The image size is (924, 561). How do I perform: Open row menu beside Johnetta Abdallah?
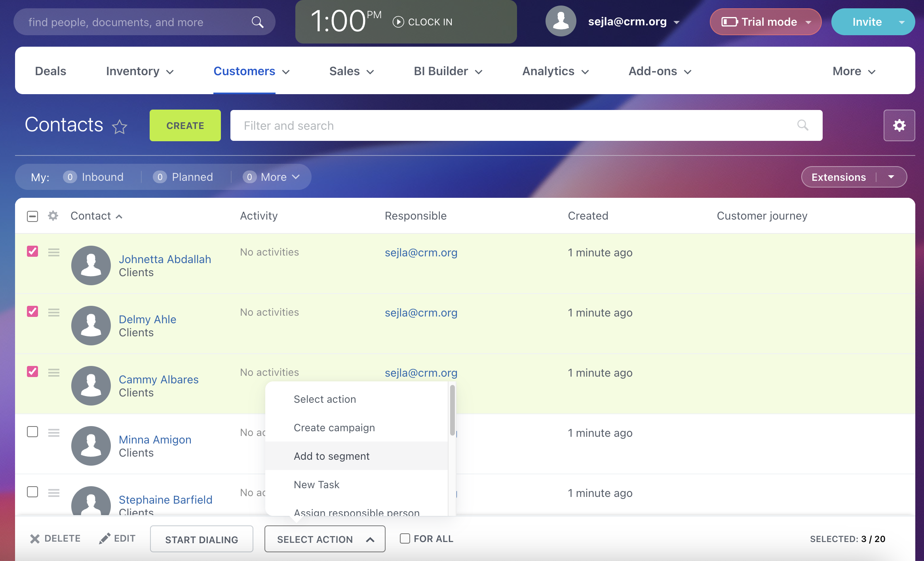[53, 252]
